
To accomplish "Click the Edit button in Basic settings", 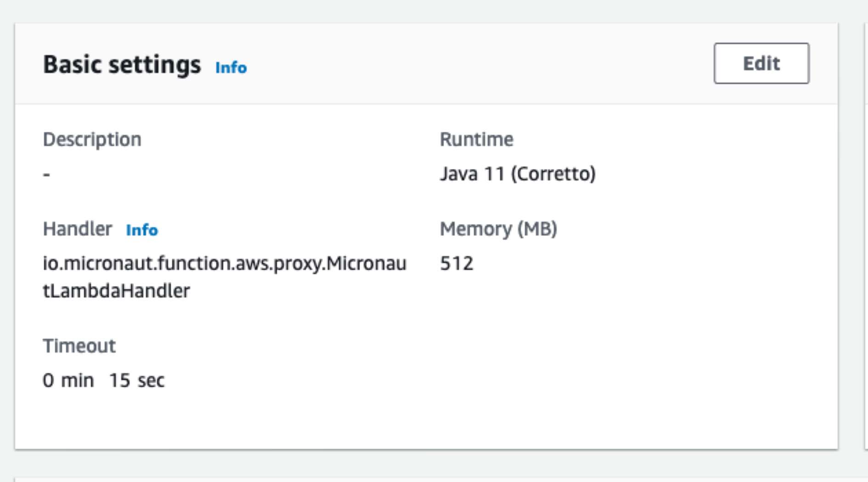I will click(761, 63).
